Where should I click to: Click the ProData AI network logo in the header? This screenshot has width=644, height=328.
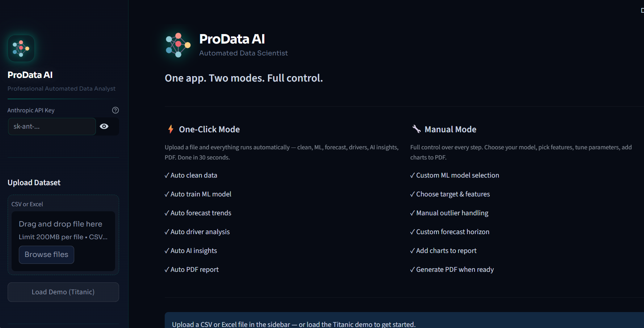[178, 45]
